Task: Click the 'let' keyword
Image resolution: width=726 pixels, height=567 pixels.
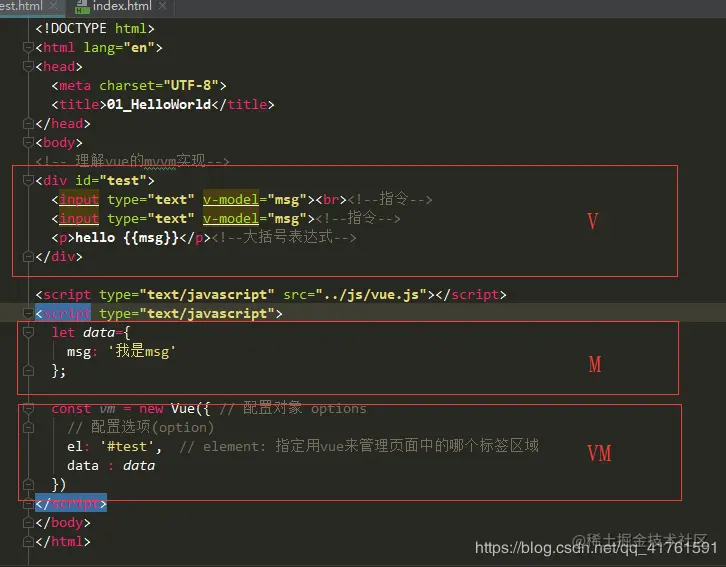Action: [x=63, y=333]
